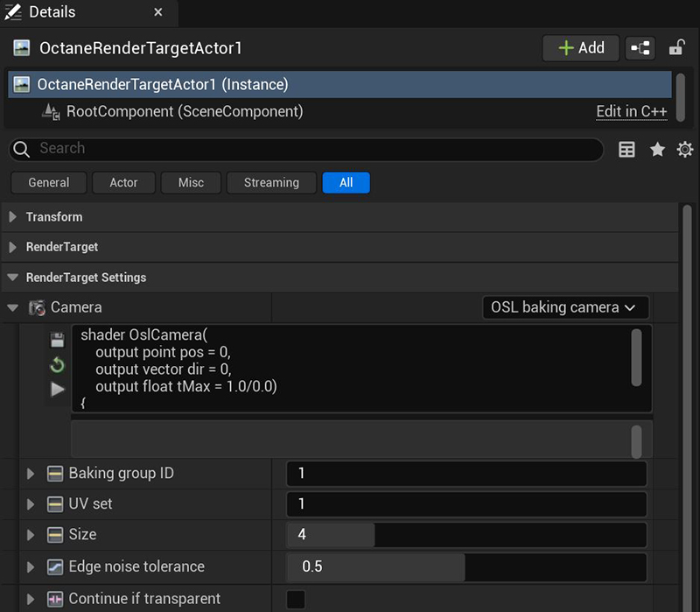Adjust the Edge noise tolerance slider
This screenshot has width=700, height=612.
click(466, 566)
